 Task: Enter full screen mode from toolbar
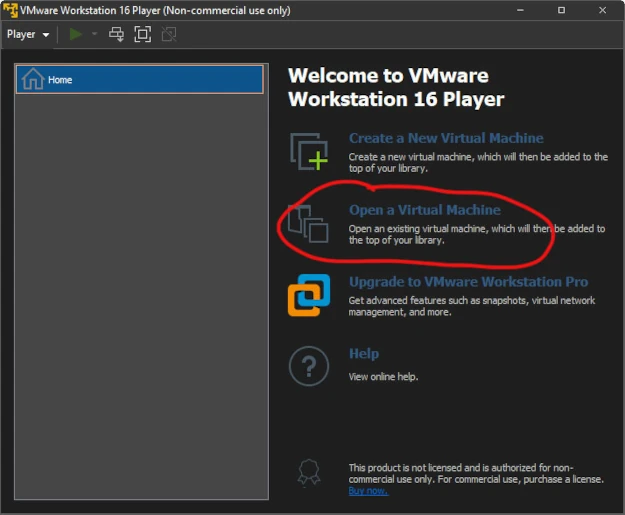(x=143, y=34)
